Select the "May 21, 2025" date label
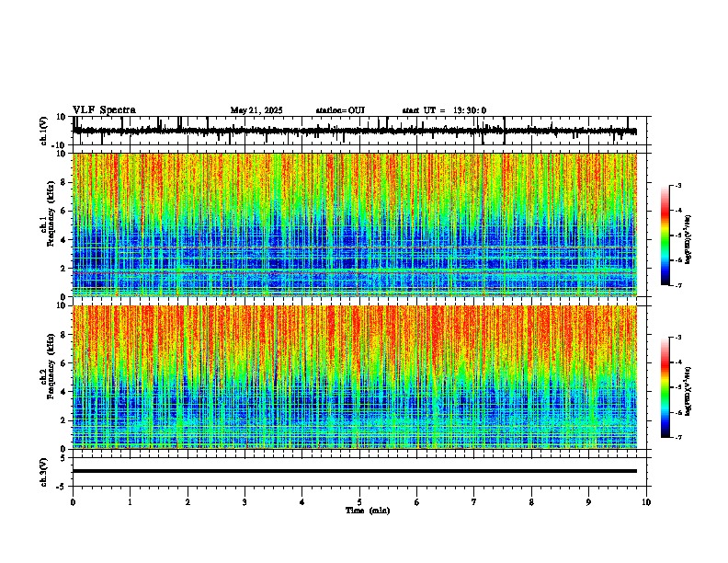The image size is (728, 563). 256,110
